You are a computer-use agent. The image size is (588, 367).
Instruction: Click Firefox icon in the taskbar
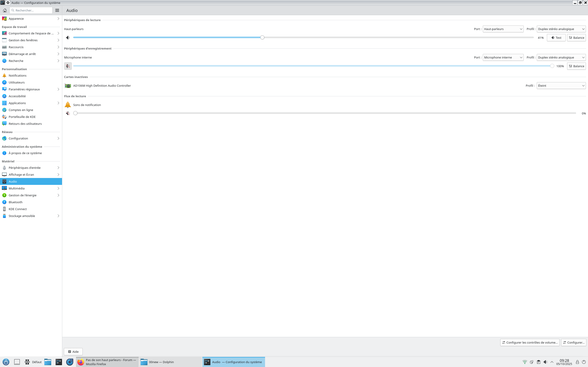81,362
